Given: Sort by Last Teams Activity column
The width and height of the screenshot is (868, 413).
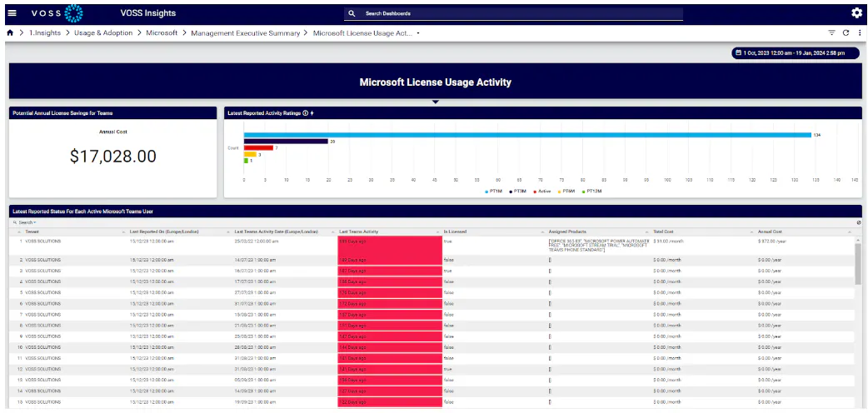Looking at the screenshot, I should click(359, 231).
